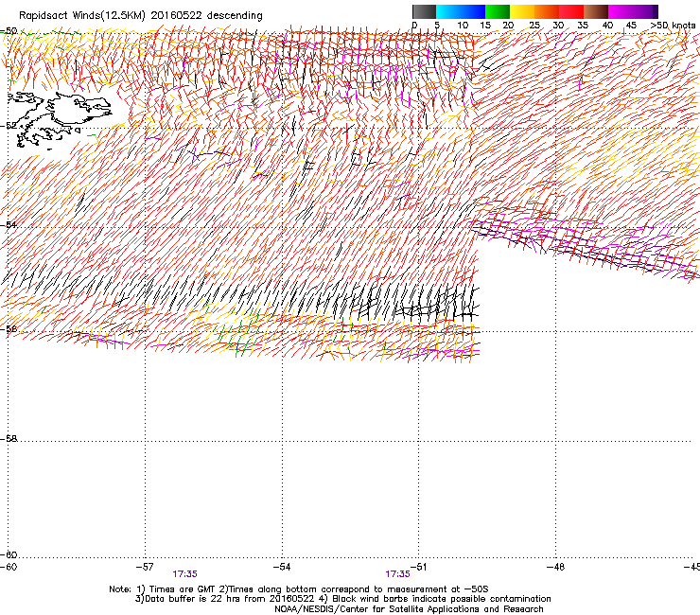Click the '10' legend scale number
Image resolution: width=700 pixels, height=615 pixels.
(463, 25)
